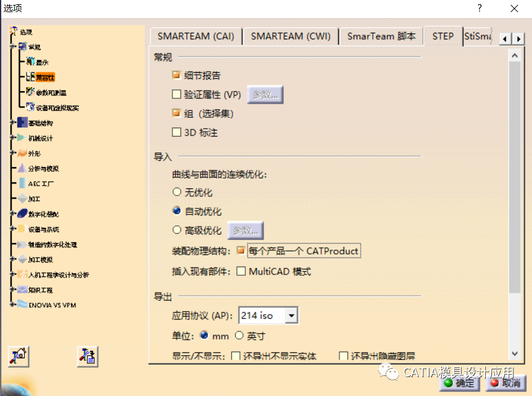Click the 常规 category icon in the tree
Image resolution: width=532 pixels, height=396 pixels.
pos(22,47)
